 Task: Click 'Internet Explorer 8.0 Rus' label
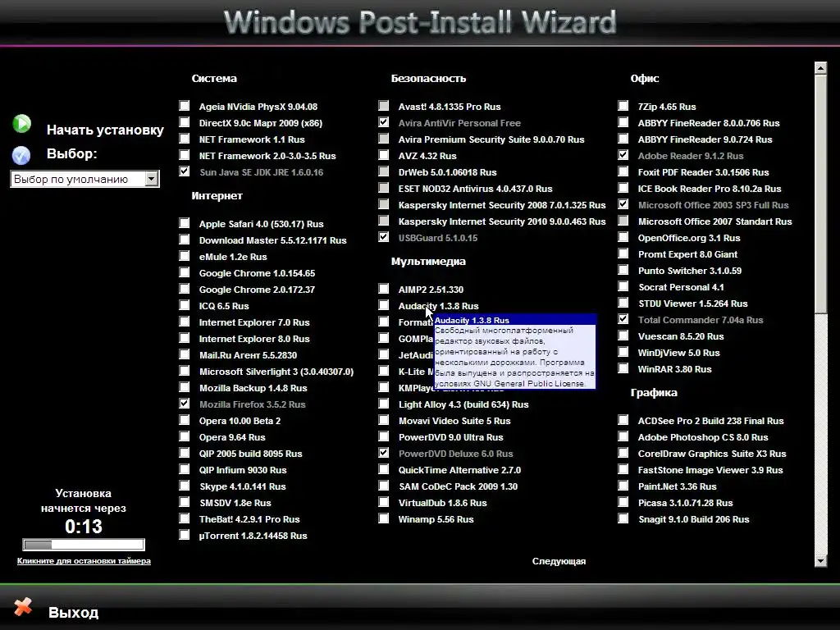click(254, 339)
